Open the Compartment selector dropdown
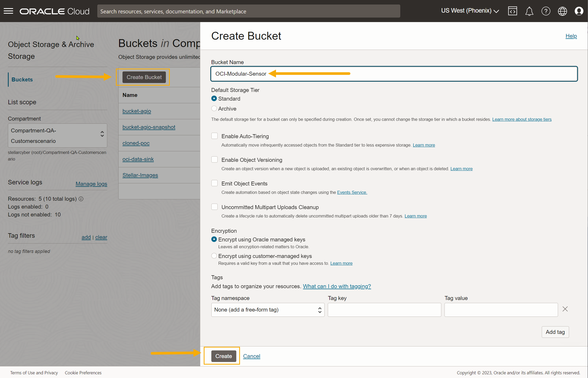588x378 pixels. tap(57, 136)
